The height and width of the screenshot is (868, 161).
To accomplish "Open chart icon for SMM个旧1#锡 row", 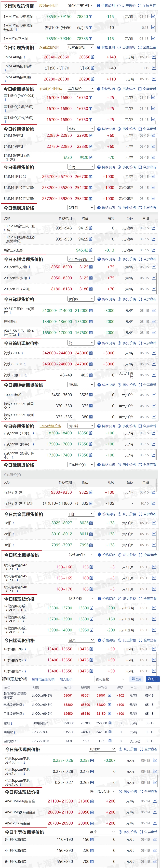I will click(154, 176).
